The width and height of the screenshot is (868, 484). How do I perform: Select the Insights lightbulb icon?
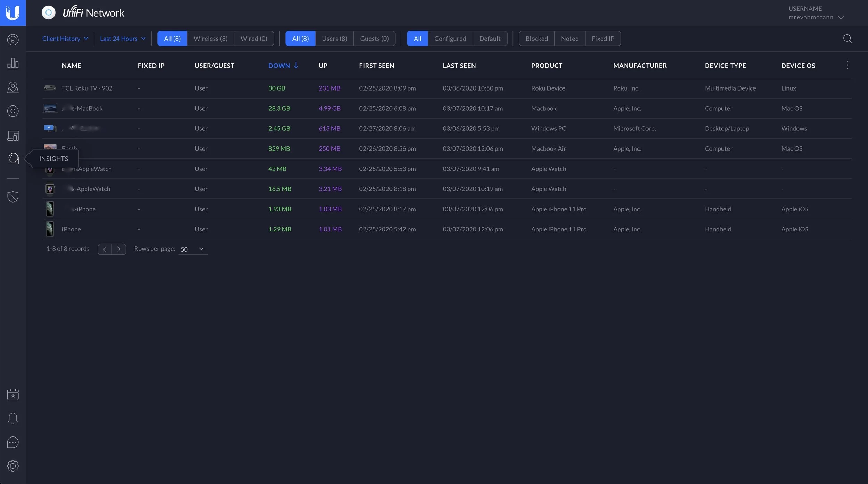(13, 159)
